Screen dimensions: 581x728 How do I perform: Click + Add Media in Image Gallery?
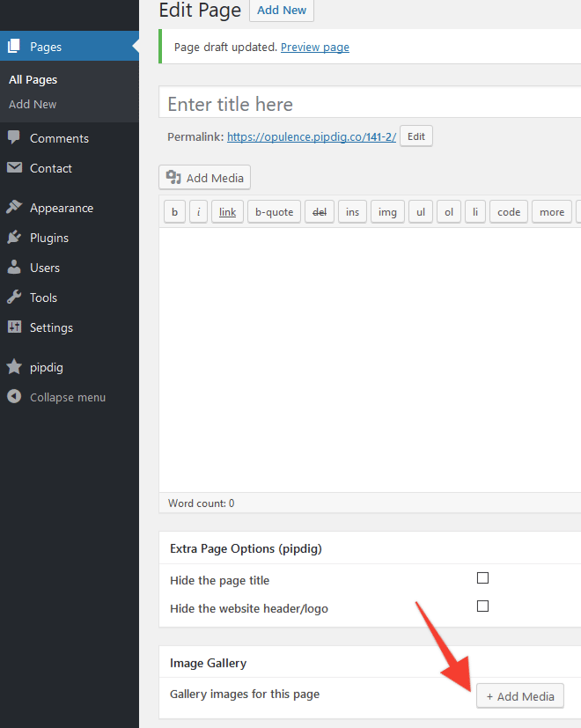point(520,696)
